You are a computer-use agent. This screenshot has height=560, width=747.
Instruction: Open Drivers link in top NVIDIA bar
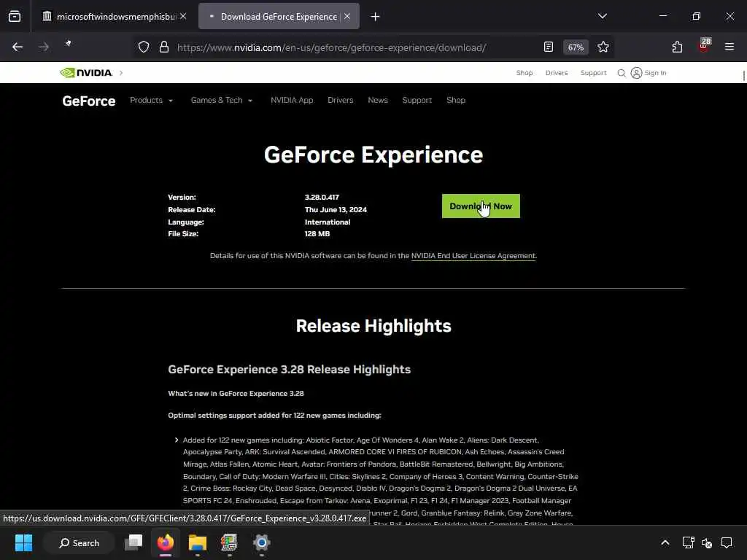pyautogui.click(x=557, y=73)
